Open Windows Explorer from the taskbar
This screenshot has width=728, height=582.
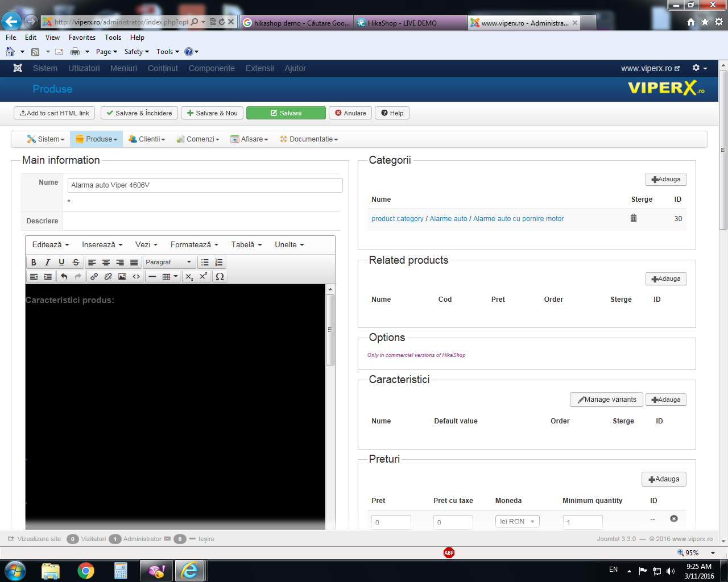tap(51, 570)
